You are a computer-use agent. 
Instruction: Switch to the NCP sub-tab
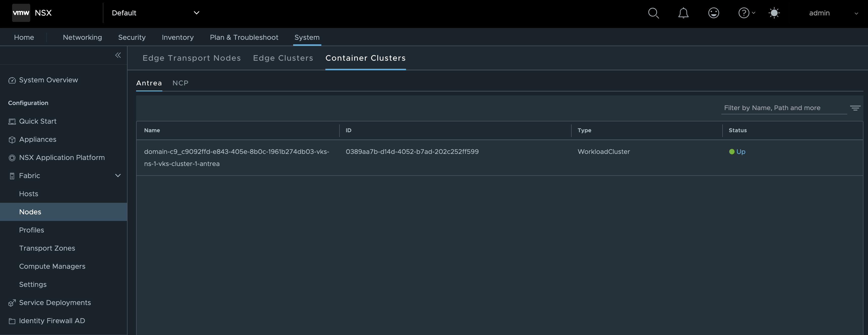(x=180, y=83)
